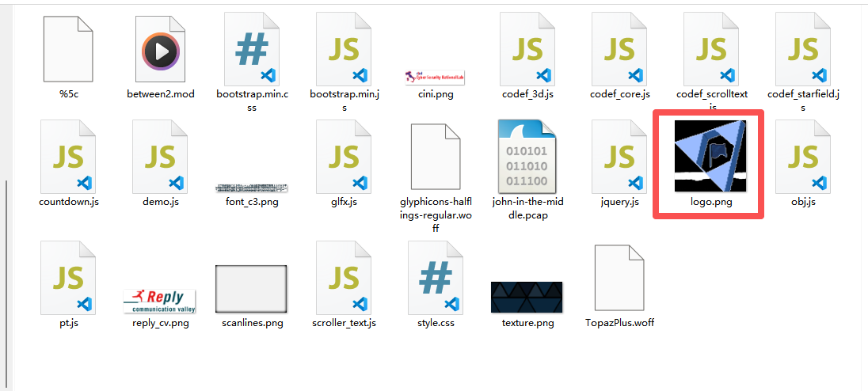The height and width of the screenshot is (391, 868).
Task: Select the codef_core.js file icon
Action: (619, 48)
